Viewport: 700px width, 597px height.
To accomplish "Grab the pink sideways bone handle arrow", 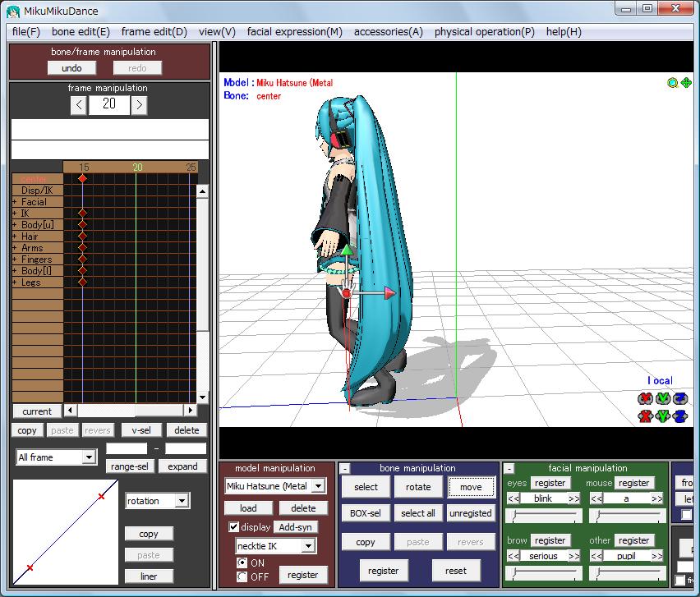I will click(x=389, y=292).
